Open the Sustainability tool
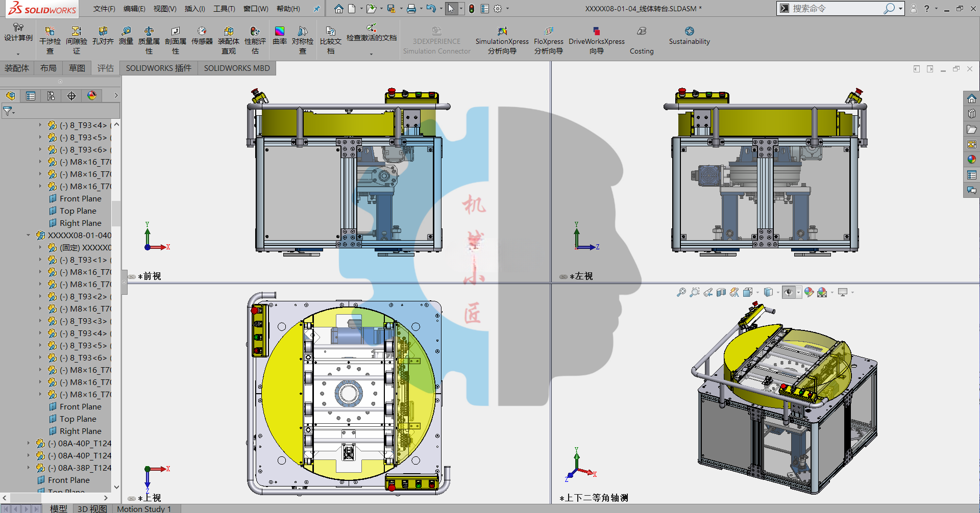Screen dimensions: 980x513 point(689,36)
